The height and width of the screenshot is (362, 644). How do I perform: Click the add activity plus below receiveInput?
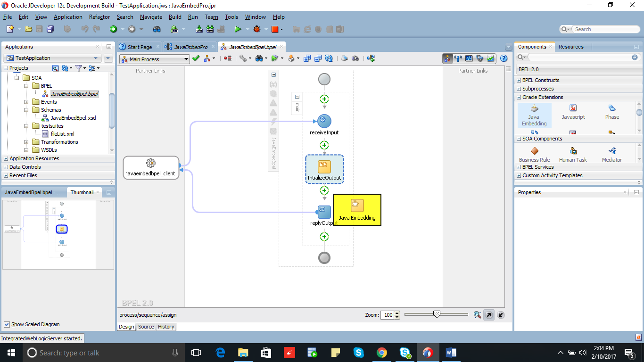click(x=324, y=145)
